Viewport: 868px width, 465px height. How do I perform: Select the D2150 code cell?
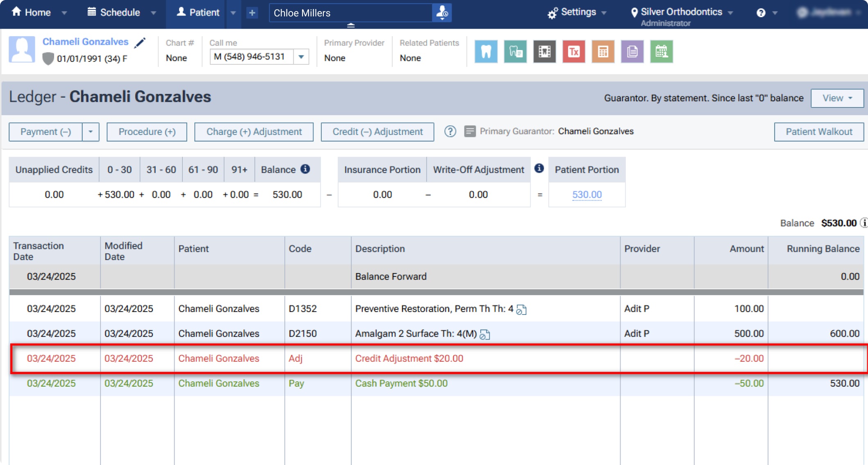318,333
